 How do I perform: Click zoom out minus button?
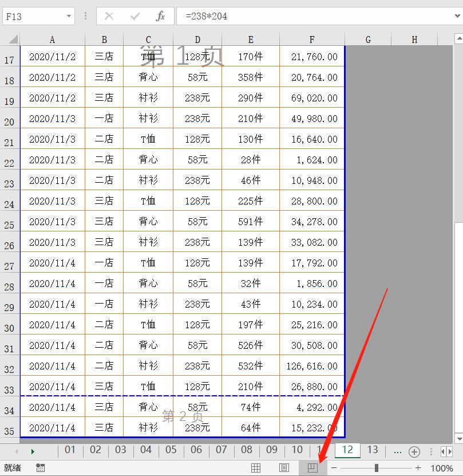[x=334, y=468]
